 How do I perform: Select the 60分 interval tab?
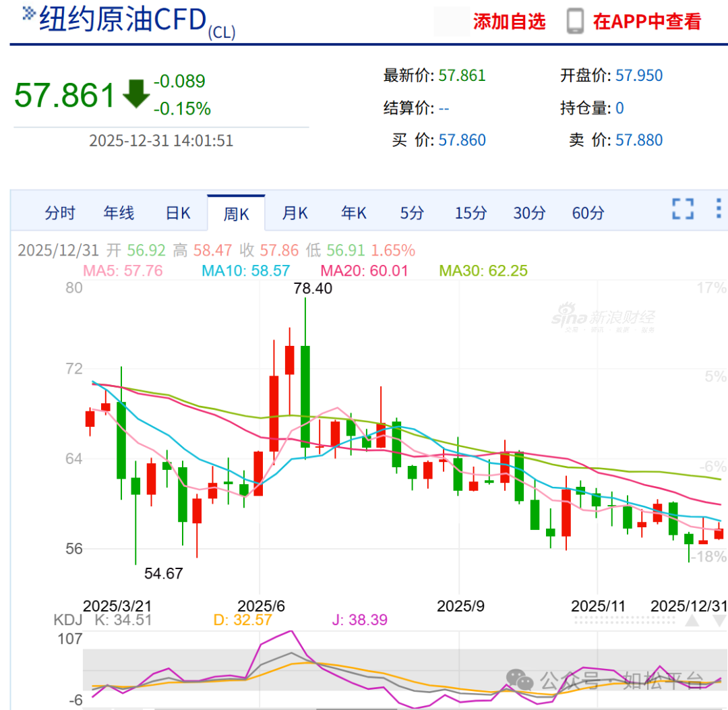[x=588, y=212]
